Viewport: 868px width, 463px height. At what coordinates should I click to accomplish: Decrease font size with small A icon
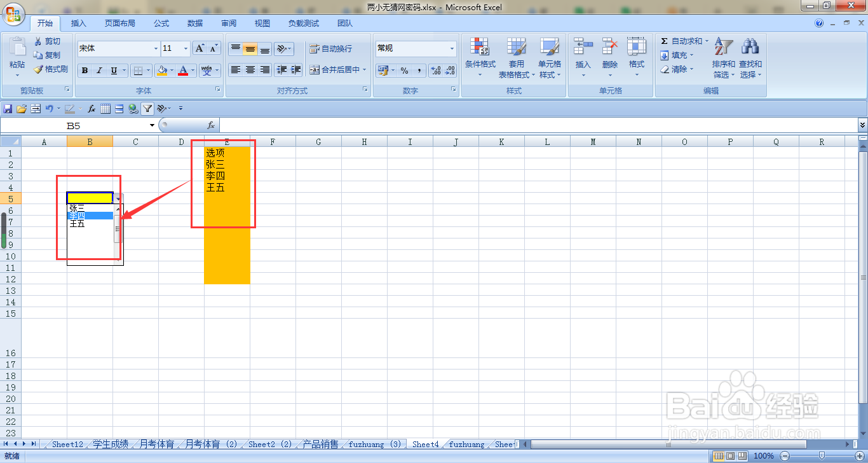pos(214,48)
